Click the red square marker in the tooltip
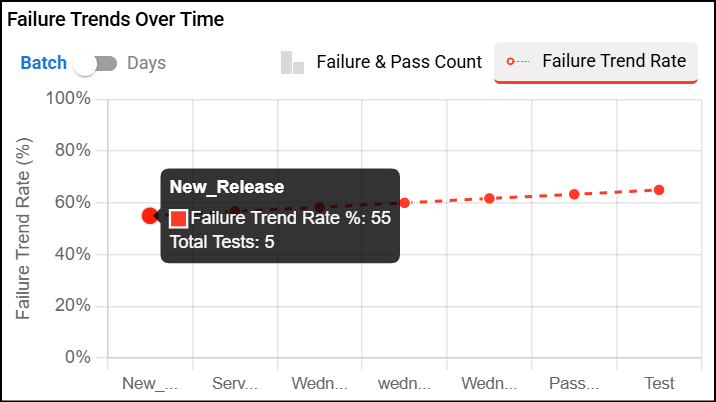Viewport: 716px width, 402px height. click(x=179, y=218)
